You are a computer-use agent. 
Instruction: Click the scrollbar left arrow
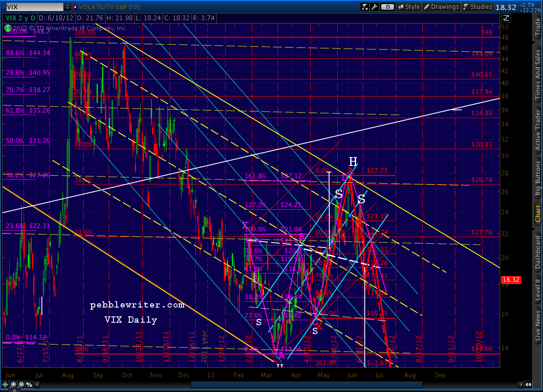pos(37,384)
